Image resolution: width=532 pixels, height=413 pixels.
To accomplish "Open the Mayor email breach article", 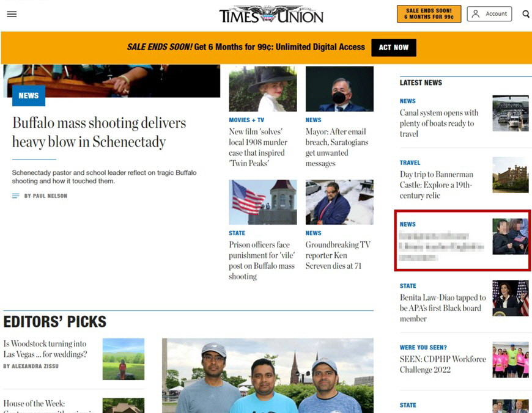I will coord(336,147).
